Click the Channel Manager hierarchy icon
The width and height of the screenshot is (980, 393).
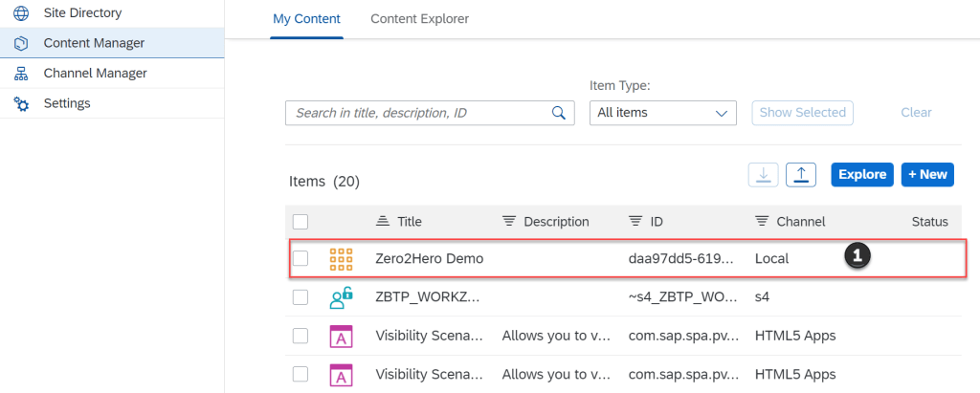tap(21, 74)
